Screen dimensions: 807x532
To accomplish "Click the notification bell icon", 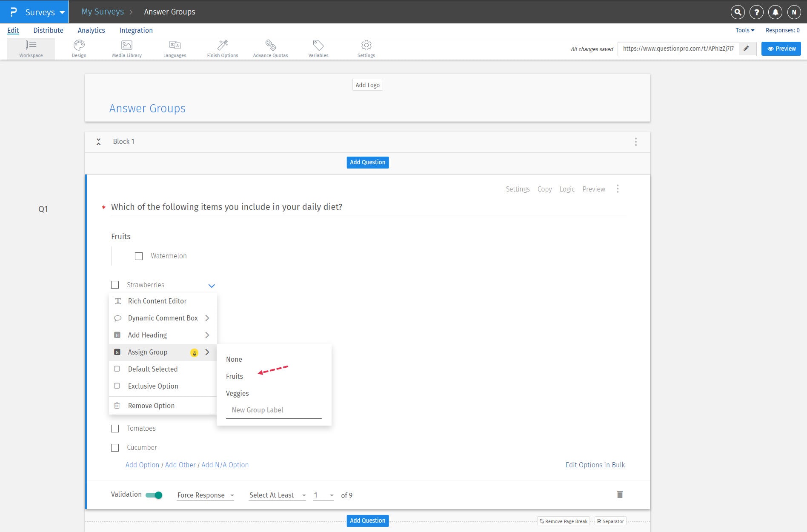I will 775,12.
